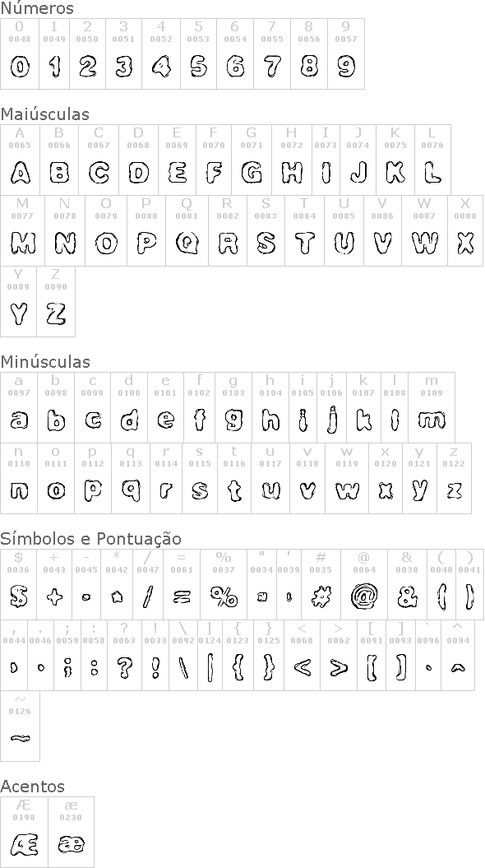485x868 pixels.
Task: Click the digit 4 glyph cell
Action: (161, 53)
